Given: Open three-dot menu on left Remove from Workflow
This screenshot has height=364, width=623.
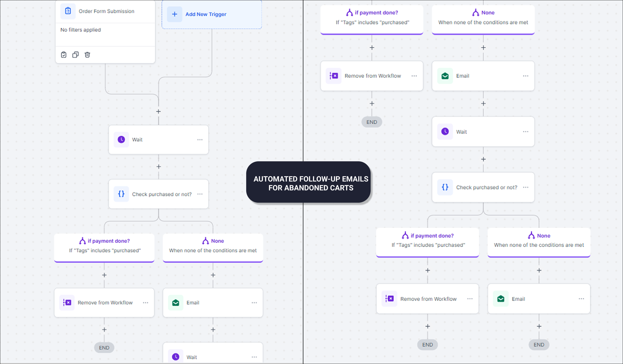Looking at the screenshot, I should pyautogui.click(x=145, y=303).
